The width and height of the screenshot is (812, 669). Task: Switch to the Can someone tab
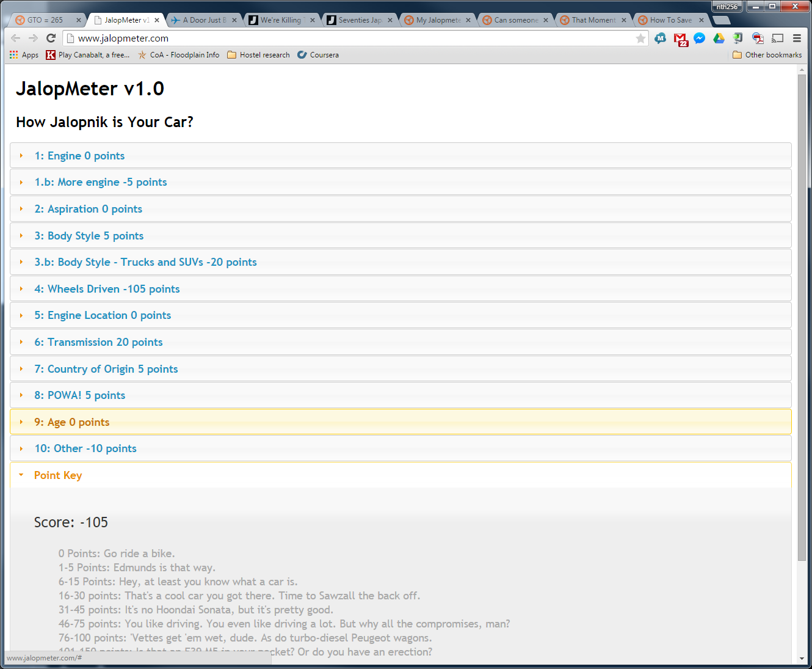[515, 20]
